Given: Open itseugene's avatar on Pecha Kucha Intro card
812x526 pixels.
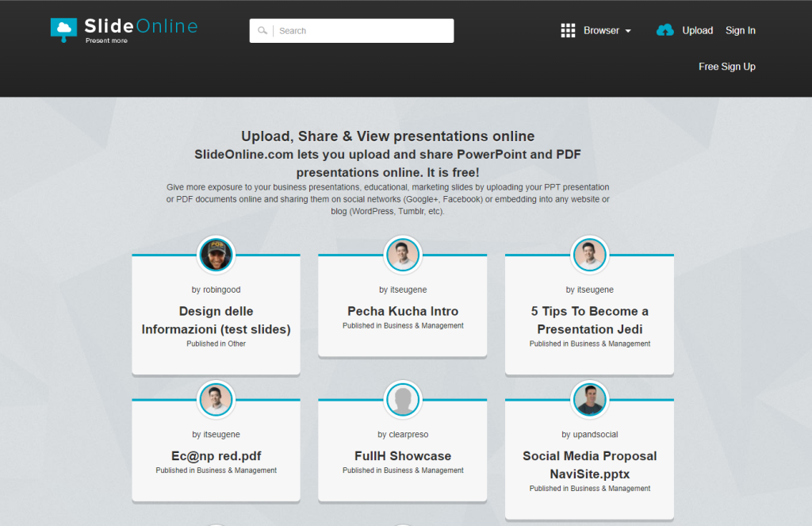Looking at the screenshot, I should (x=403, y=255).
